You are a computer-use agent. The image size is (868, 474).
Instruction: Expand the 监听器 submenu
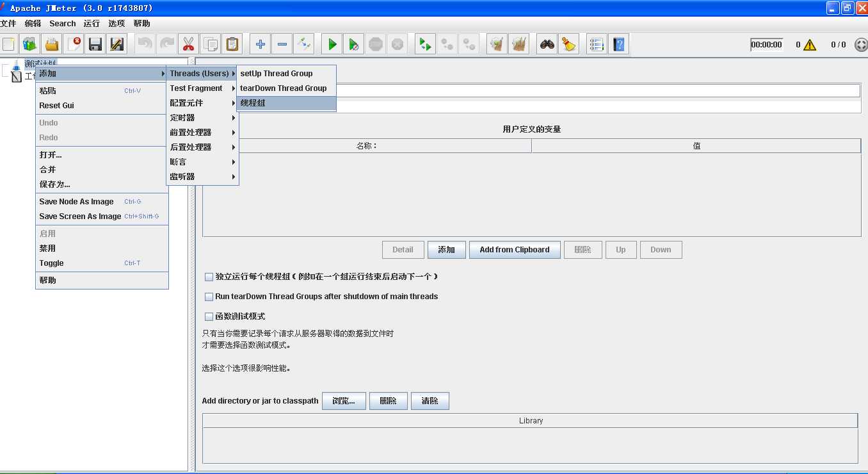pyautogui.click(x=202, y=177)
